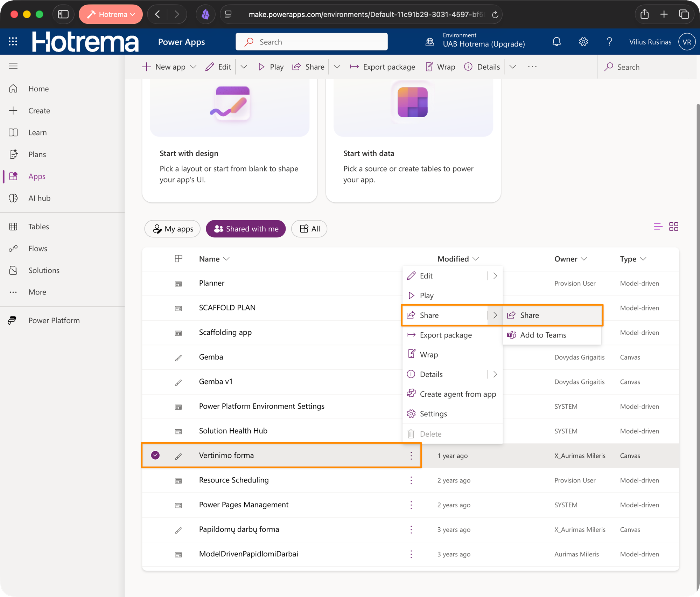Open the VR account avatar
Screen dimensions: 700x597
687,42
